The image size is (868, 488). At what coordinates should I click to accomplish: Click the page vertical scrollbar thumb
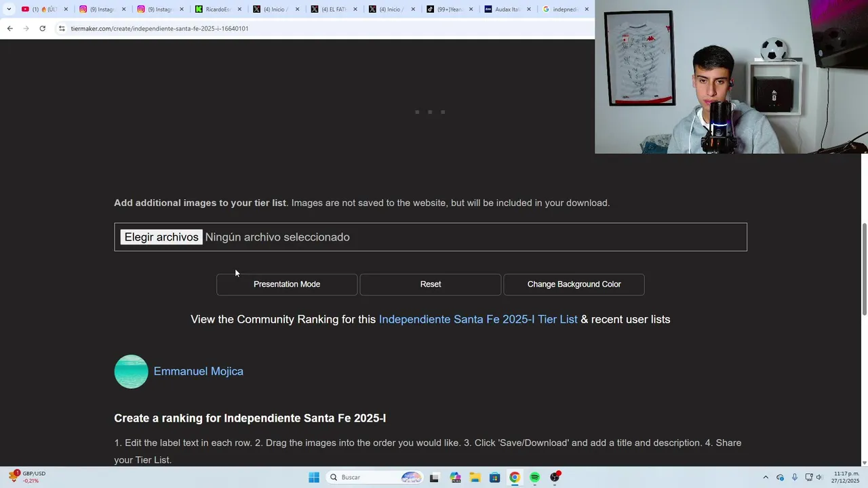pyautogui.click(x=864, y=269)
